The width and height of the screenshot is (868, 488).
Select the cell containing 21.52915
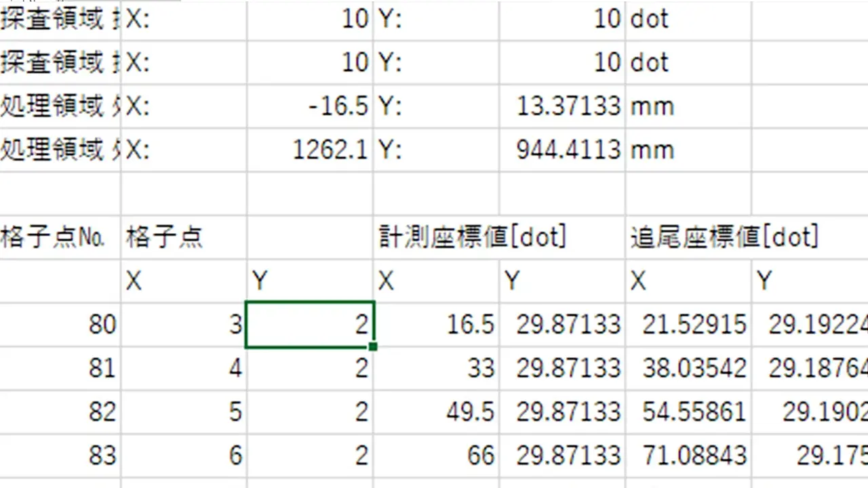[688, 325]
